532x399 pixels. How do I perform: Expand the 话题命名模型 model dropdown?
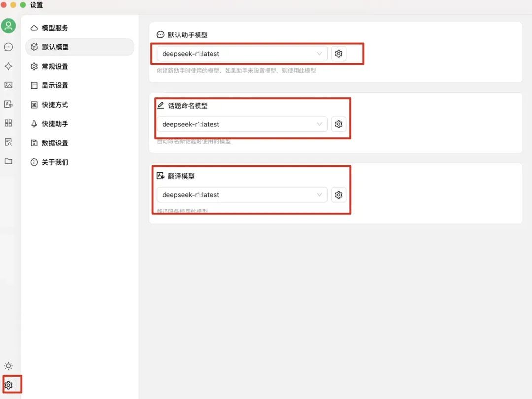point(241,124)
